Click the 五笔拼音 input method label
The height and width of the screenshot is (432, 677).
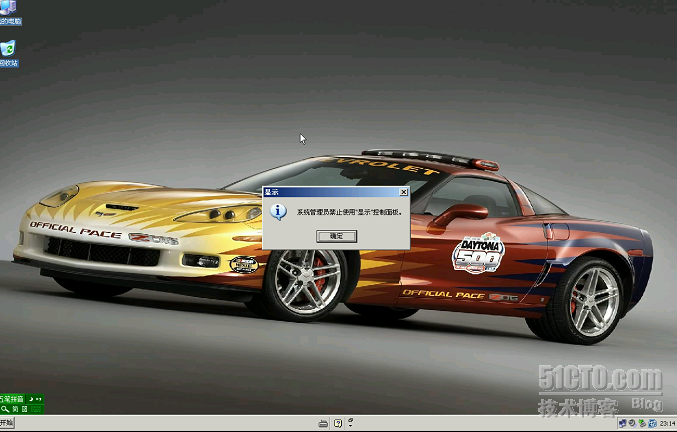click(12, 399)
